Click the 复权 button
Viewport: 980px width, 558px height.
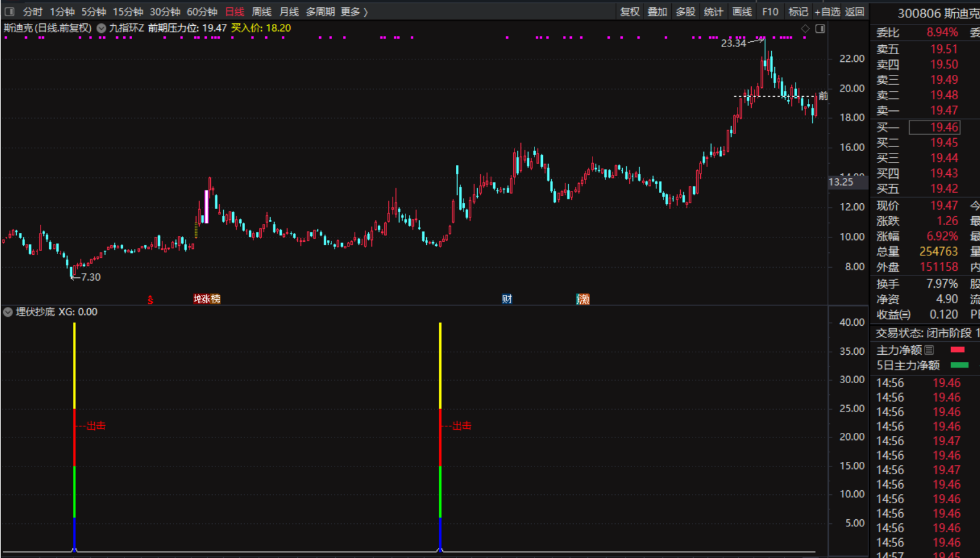(x=629, y=12)
